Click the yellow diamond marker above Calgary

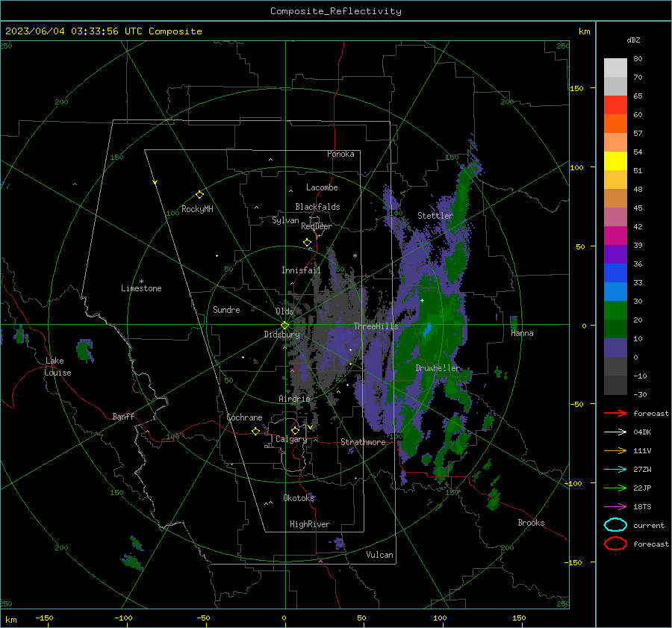click(x=295, y=430)
